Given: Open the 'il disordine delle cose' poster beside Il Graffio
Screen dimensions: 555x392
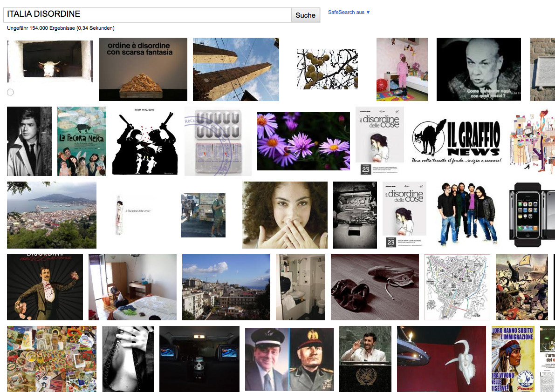Looking at the screenshot, I should click(x=380, y=141).
